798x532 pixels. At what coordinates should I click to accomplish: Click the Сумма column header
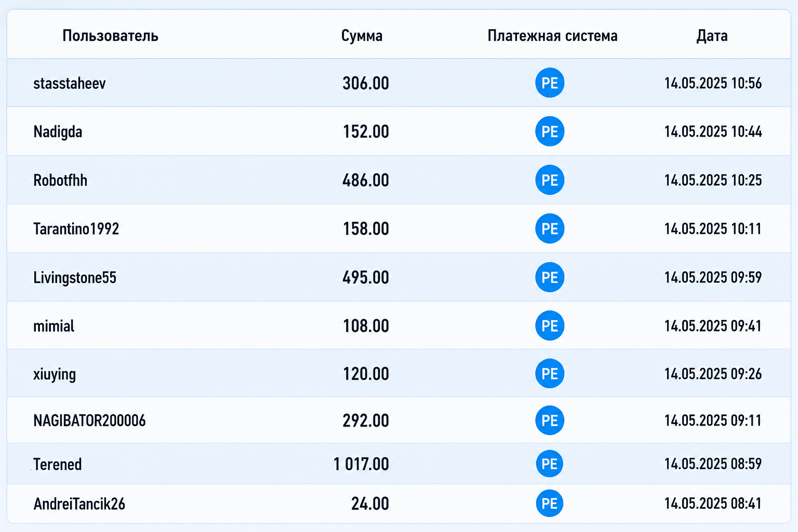pos(362,36)
